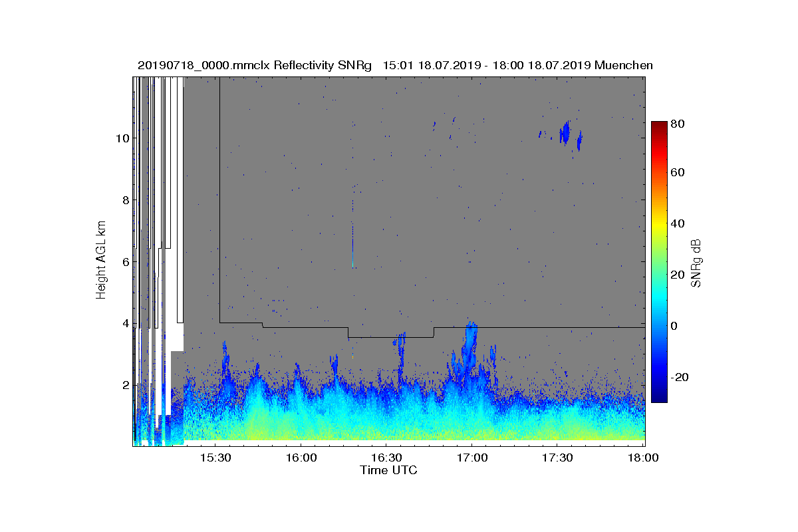Click the colorbar value 80
This screenshot has height=532, width=798.
[678, 124]
